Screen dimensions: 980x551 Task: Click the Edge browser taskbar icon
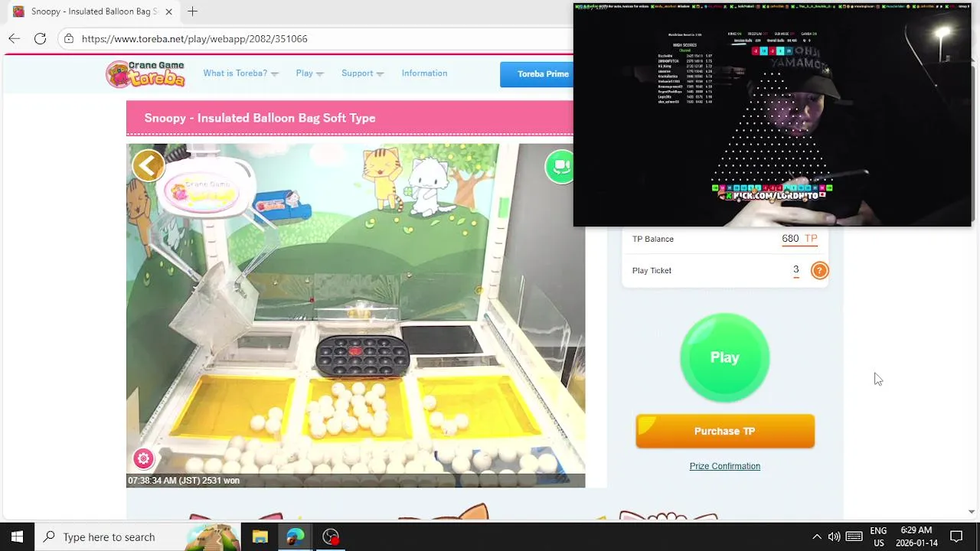click(296, 536)
